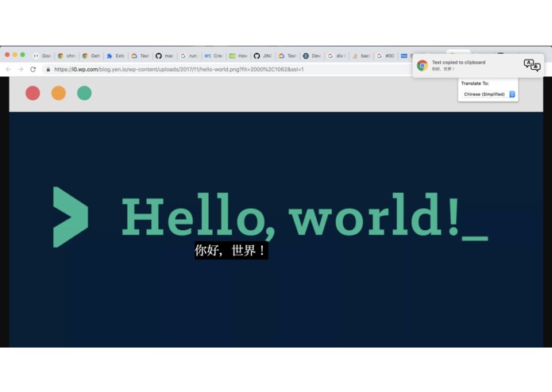
Task: Select the Exte tab with puzzle icon
Action: click(116, 56)
